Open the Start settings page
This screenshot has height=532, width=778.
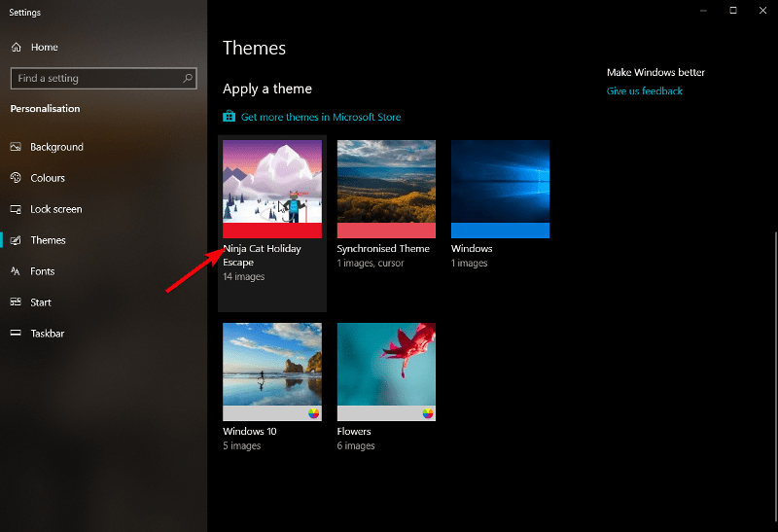coord(103,302)
